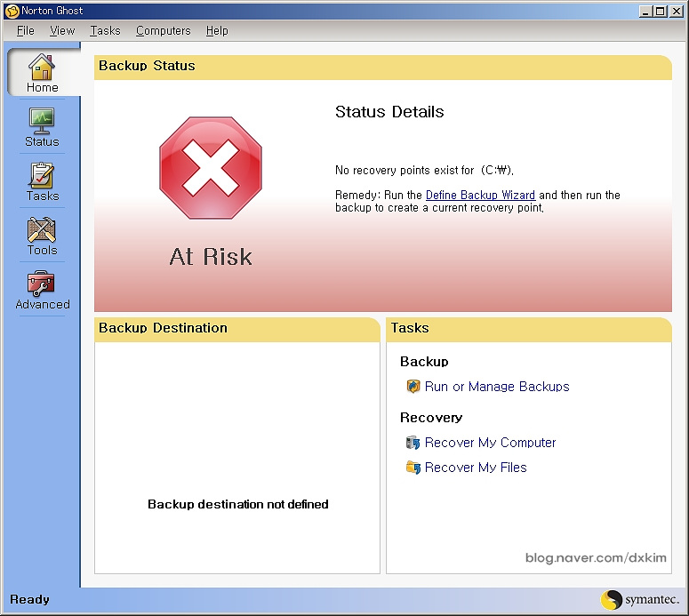Click 'Backup destination not defined' message

(237, 504)
